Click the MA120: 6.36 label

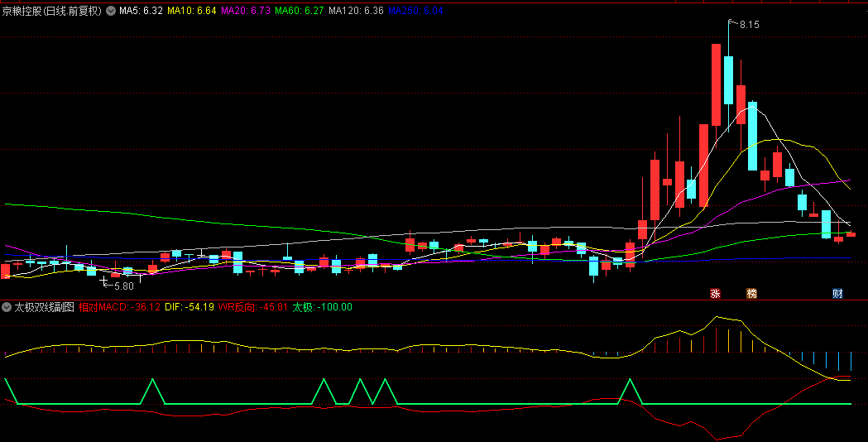[356, 11]
